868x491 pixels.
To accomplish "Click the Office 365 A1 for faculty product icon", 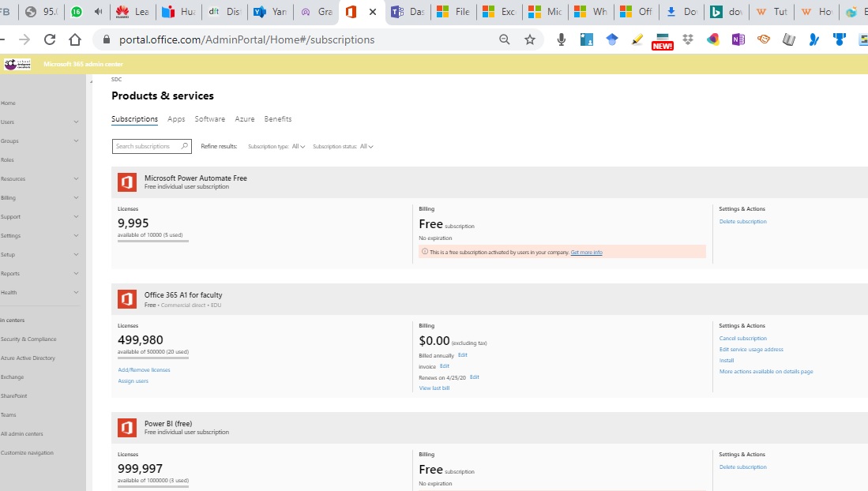I will coord(127,299).
